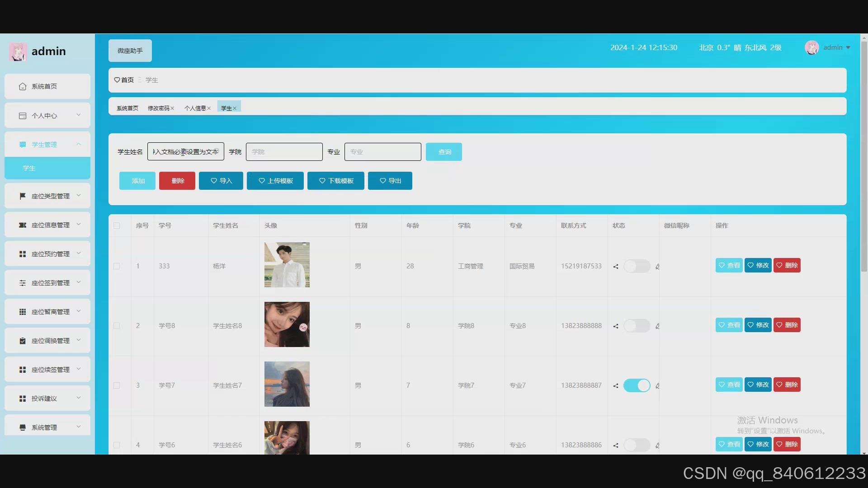
Task: Click the edit pencil icon in the 学号8 row
Action: [x=657, y=326]
